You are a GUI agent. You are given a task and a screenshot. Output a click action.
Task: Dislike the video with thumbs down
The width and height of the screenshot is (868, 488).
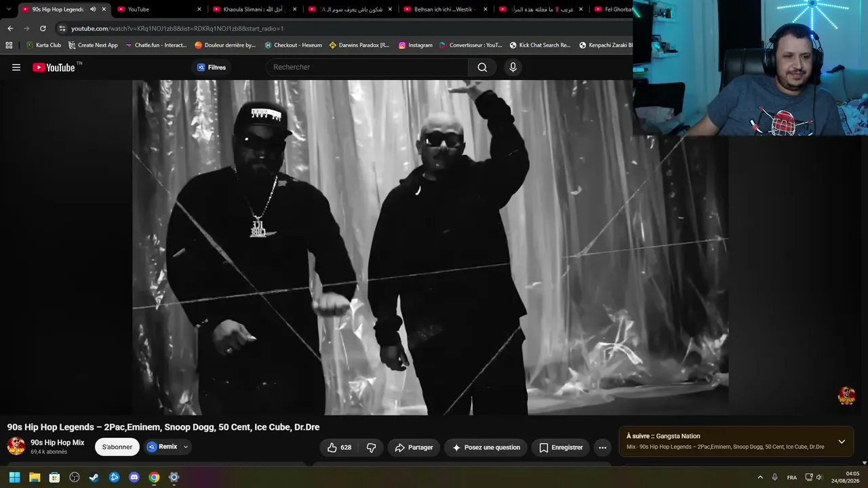[371, 447]
